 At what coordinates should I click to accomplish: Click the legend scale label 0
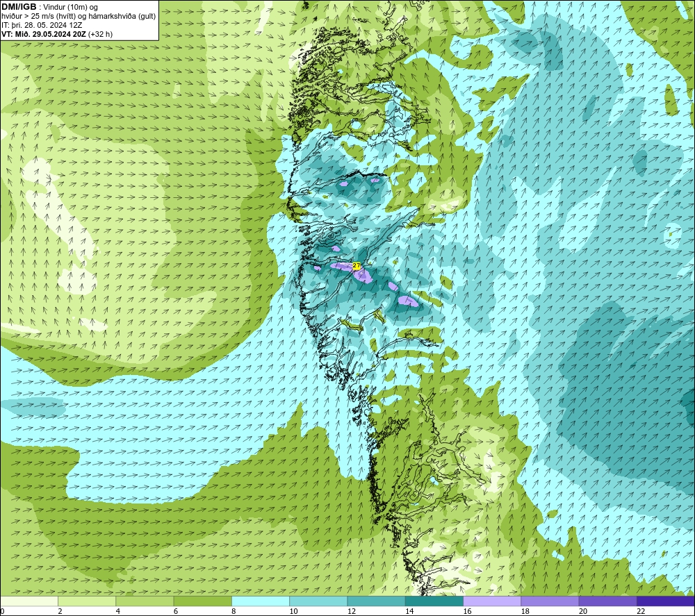pyautogui.click(x=2, y=611)
